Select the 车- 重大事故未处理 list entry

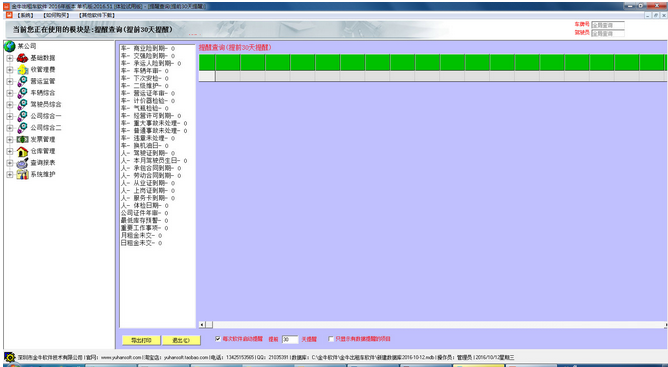pos(154,123)
